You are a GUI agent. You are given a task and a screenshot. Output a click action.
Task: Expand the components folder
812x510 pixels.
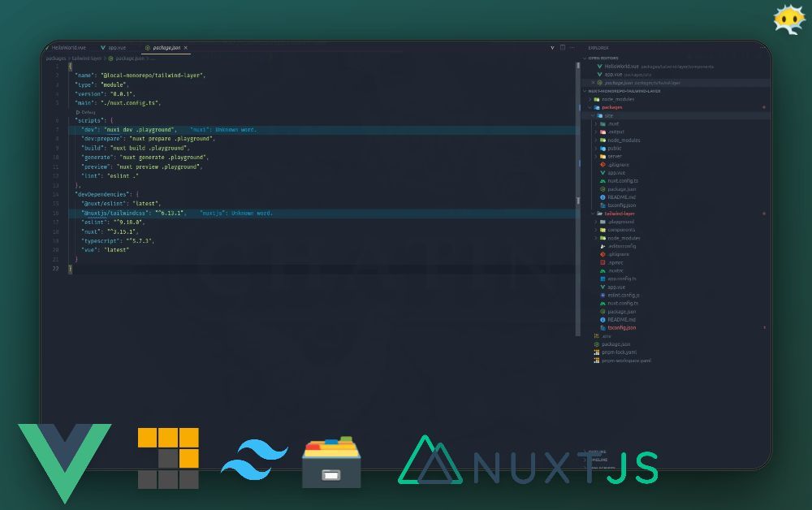coord(595,230)
